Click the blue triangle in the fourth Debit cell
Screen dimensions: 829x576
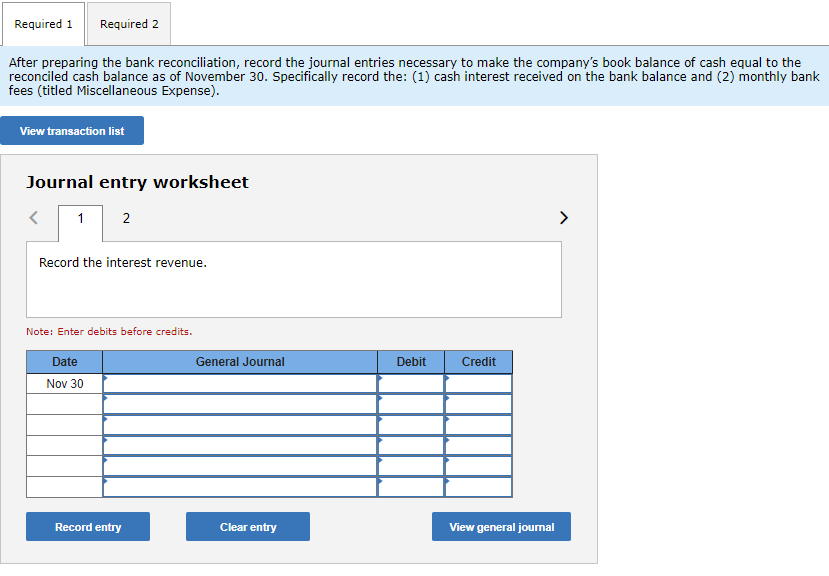(380, 440)
